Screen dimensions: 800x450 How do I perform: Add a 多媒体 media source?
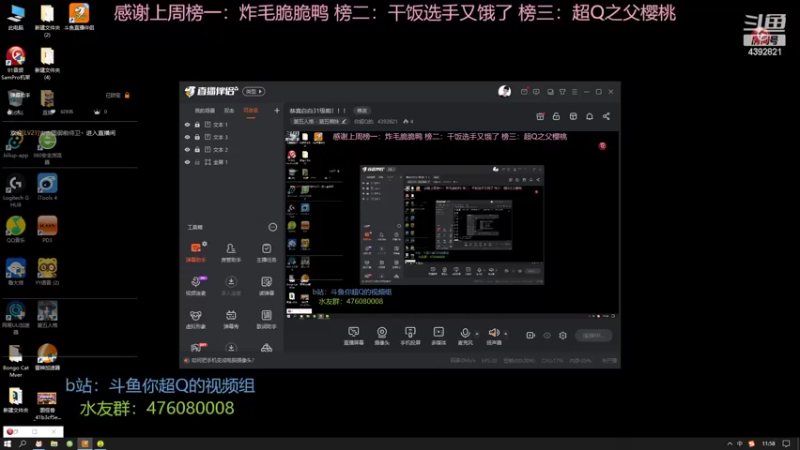pos(438,336)
